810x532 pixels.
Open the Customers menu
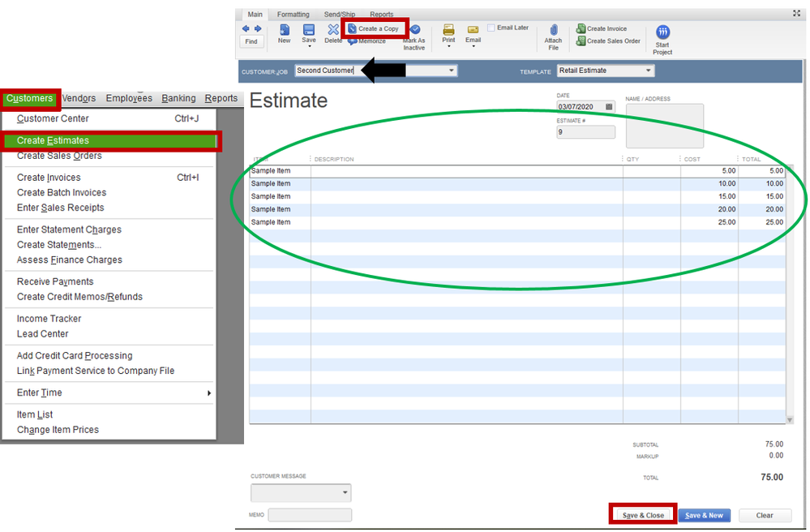tap(29, 98)
